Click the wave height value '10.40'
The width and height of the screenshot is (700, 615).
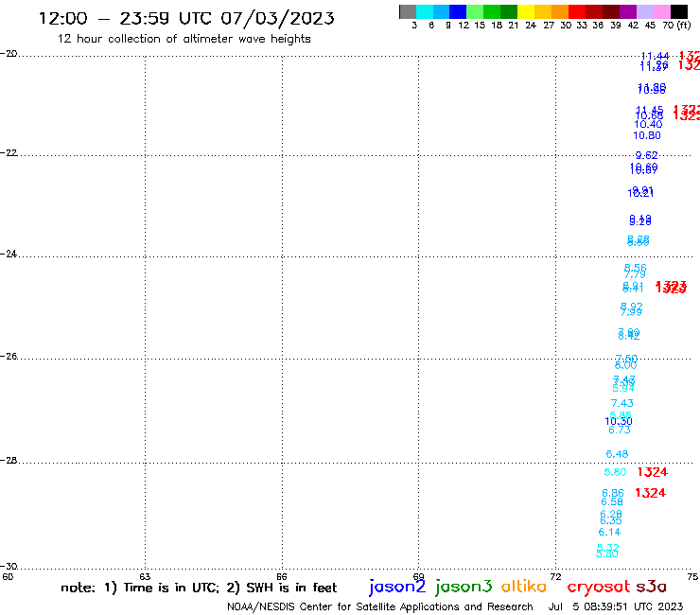648,125
